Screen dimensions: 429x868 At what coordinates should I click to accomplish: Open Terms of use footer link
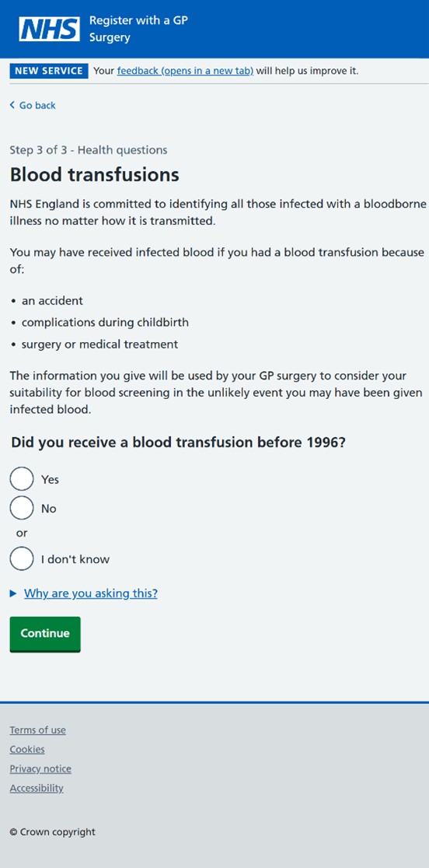(37, 730)
